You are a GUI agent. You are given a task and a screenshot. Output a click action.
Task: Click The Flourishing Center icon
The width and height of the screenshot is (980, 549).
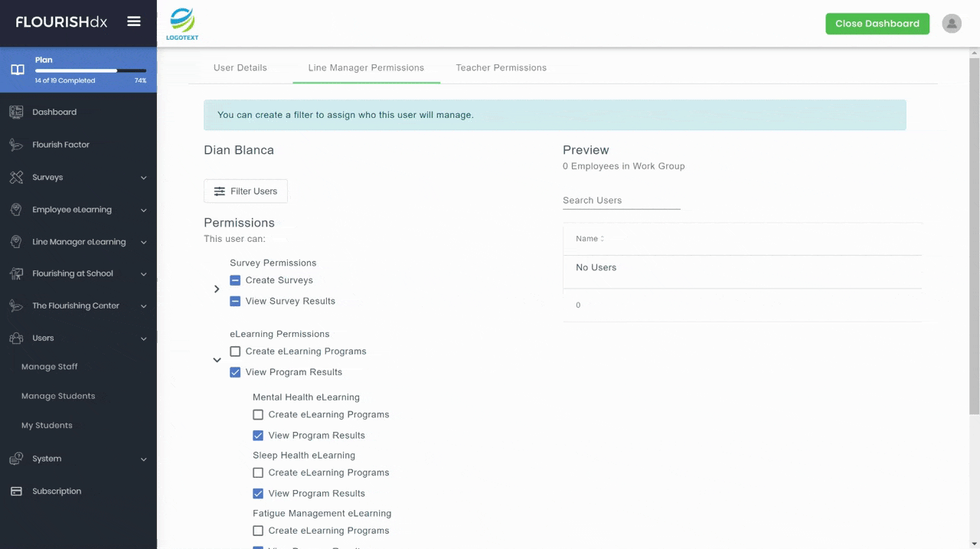tap(16, 306)
